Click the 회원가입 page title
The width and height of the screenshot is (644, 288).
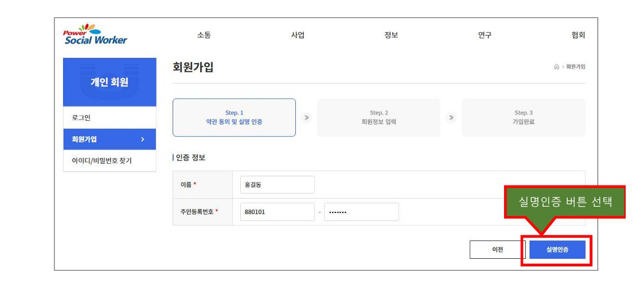point(193,68)
